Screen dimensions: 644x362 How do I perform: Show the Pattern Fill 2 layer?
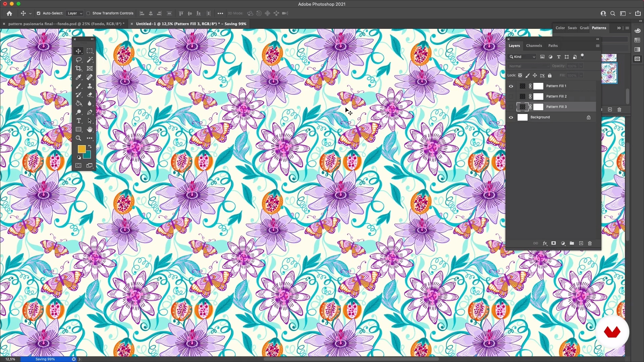(x=511, y=97)
